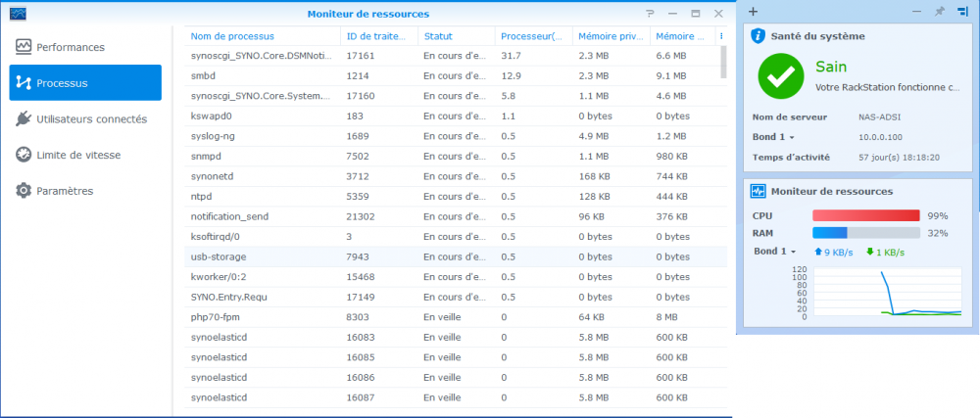This screenshot has height=418, width=980.
Task: Click the Moniteur de ressources widget icon
Action: click(758, 191)
